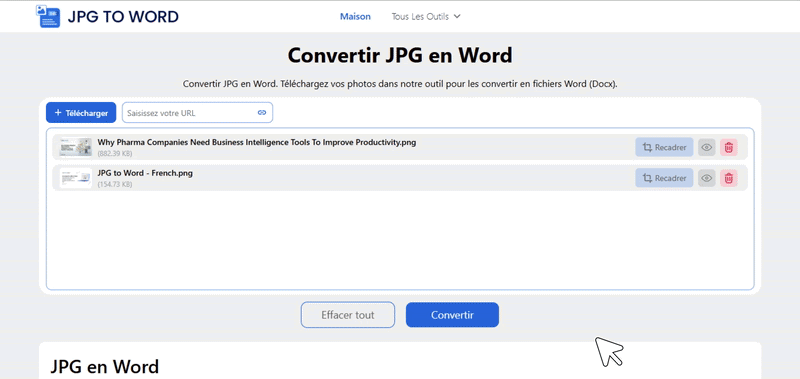Preview JPG to Word - French.png with eye icon
This screenshot has width=800, height=379.
(707, 178)
